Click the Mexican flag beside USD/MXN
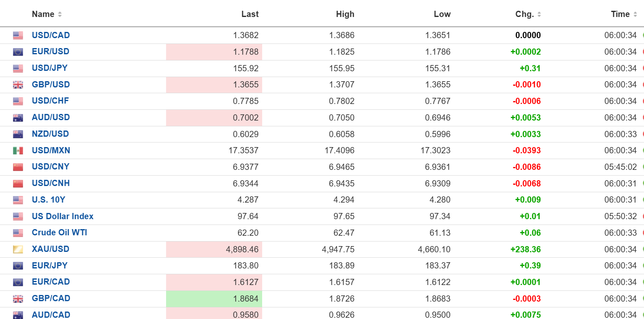Image resolution: width=644 pixels, height=319 pixels. [x=18, y=150]
